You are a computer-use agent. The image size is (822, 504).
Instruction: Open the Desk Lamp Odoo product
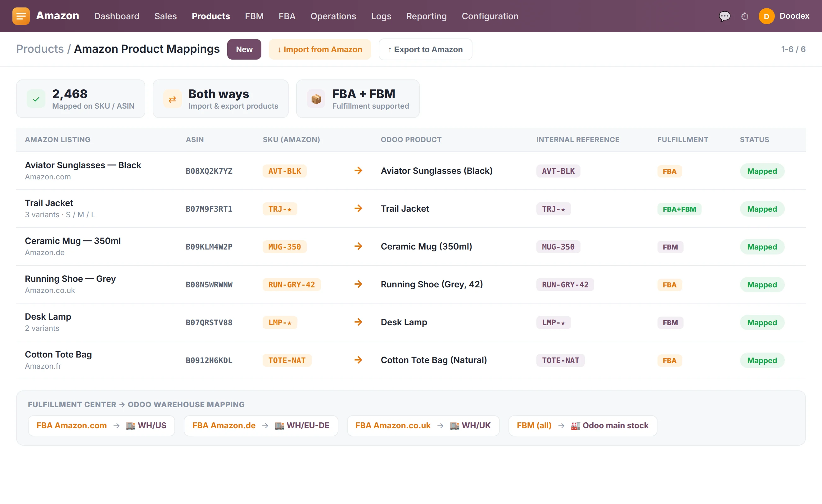[x=404, y=322]
